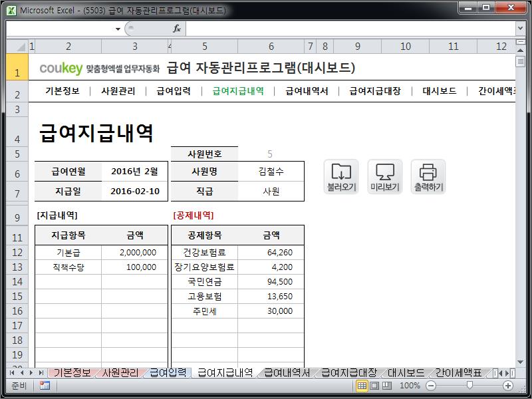Go to previous sheet tab arrow

tap(22, 373)
